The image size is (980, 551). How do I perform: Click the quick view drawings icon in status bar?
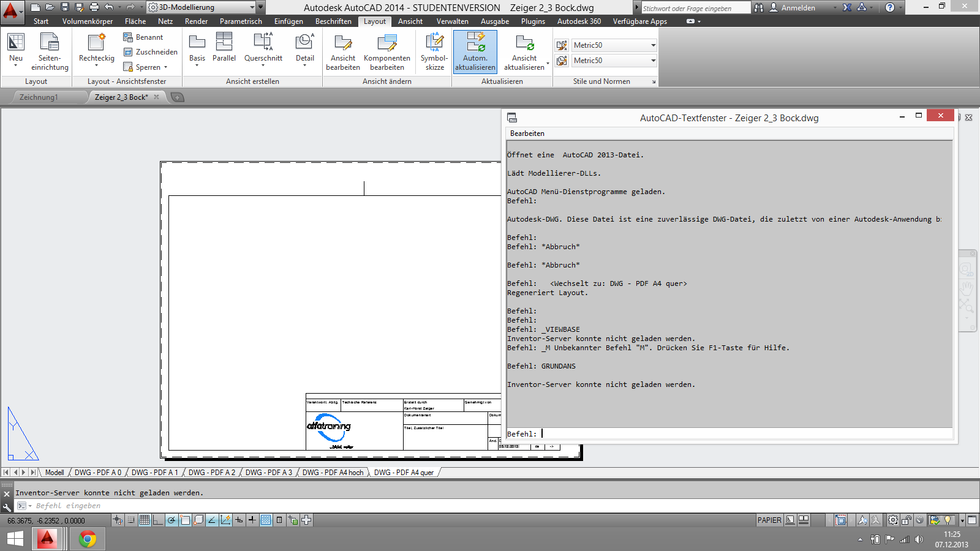pos(804,520)
